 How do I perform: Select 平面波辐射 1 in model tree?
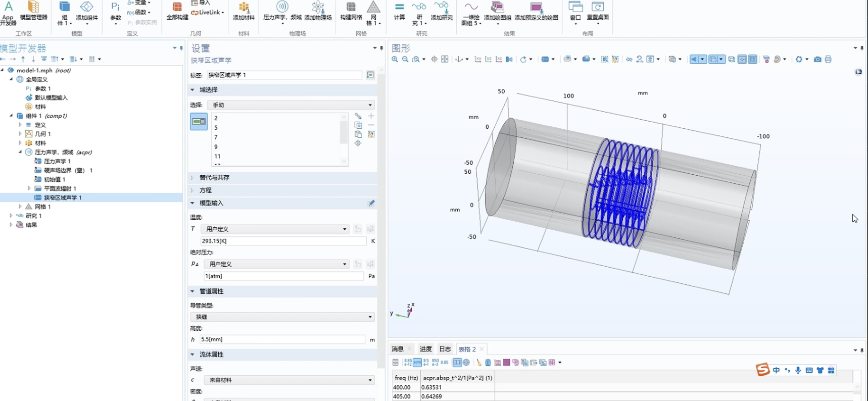pos(60,188)
